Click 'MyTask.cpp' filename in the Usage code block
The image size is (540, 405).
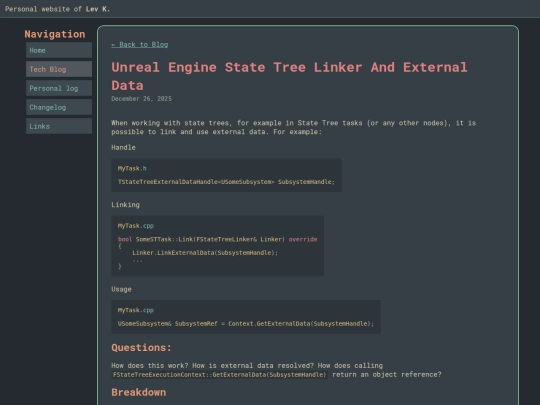pyautogui.click(x=136, y=310)
